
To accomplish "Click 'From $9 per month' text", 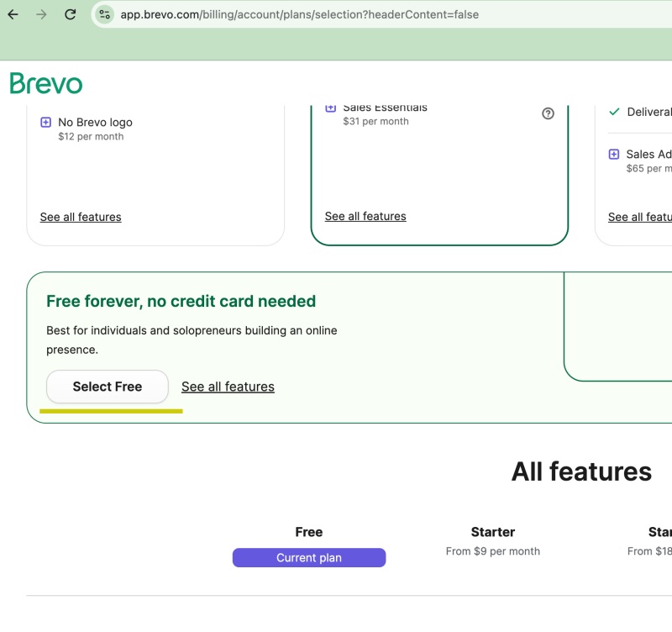I will (493, 551).
